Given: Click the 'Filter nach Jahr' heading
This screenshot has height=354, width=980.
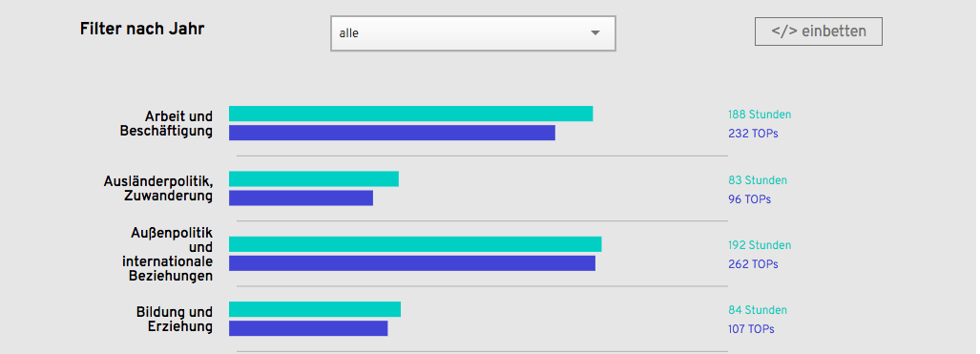Looking at the screenshot, I should click(142, 29).
